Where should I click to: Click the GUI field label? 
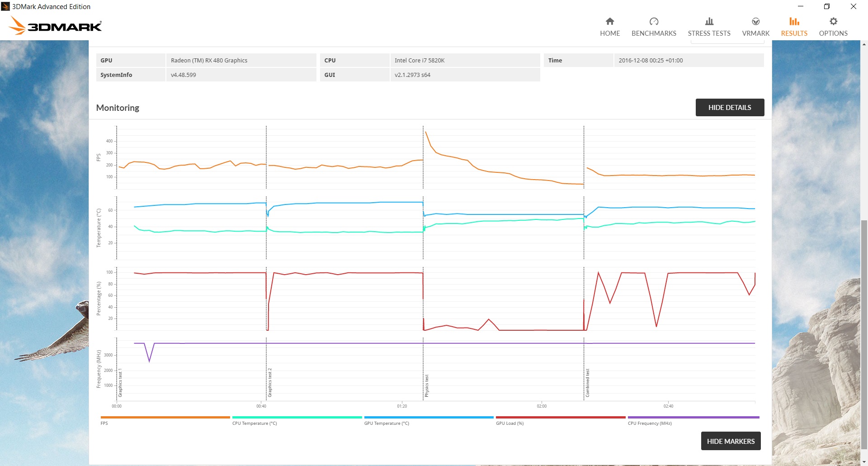[330, 75]
